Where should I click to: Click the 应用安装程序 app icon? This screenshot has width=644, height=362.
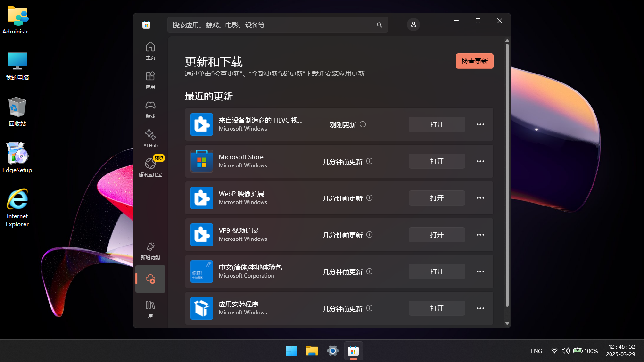coord(202,308)
